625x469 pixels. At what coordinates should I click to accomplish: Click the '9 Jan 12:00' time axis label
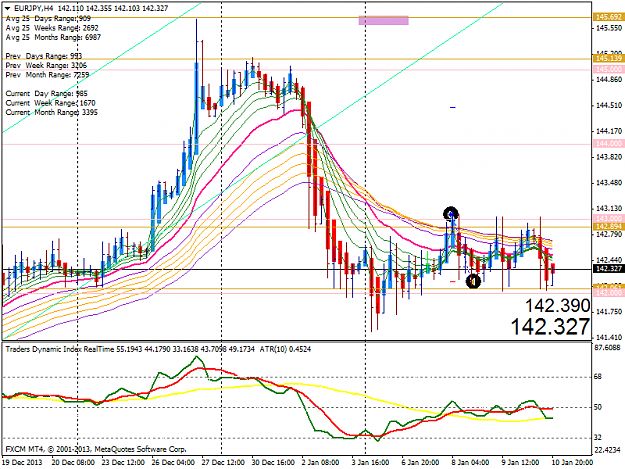pos(520,462)
